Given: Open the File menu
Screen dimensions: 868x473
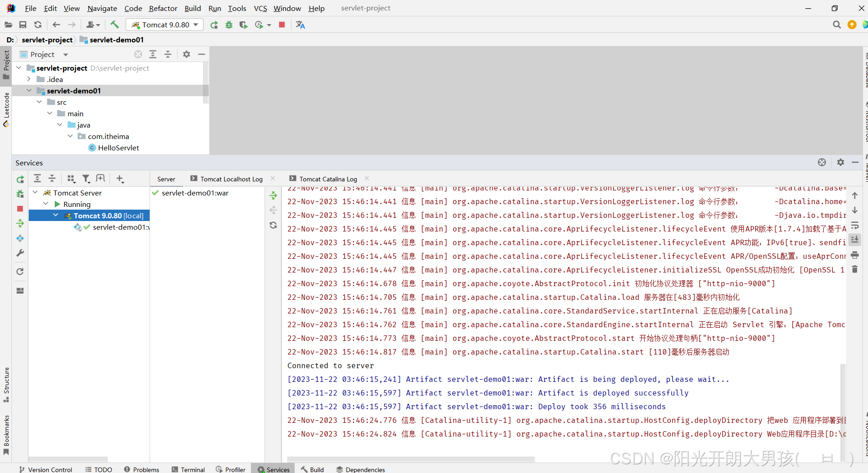Looking at the screenshot, I should pyautogui.click(x=31, y=8).
